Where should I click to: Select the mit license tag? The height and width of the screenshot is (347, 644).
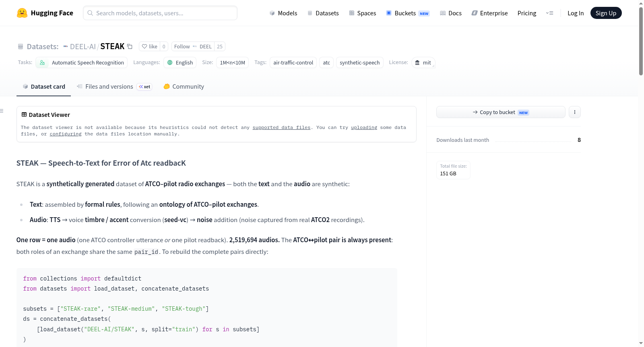[x=423, y=62]
